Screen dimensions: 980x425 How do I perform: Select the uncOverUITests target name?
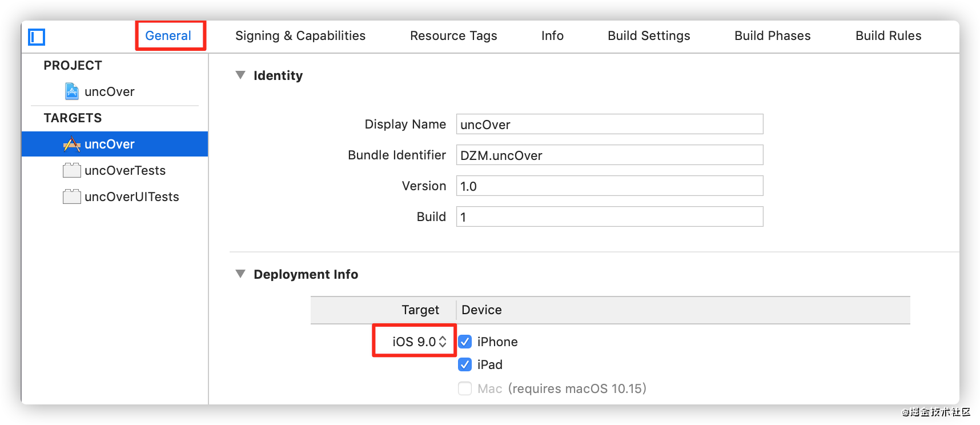pos(132,197)
